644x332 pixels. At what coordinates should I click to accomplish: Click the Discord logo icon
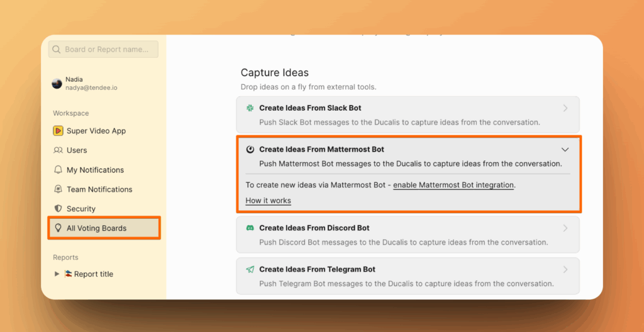pyautogui.click(x=250, y=228)
